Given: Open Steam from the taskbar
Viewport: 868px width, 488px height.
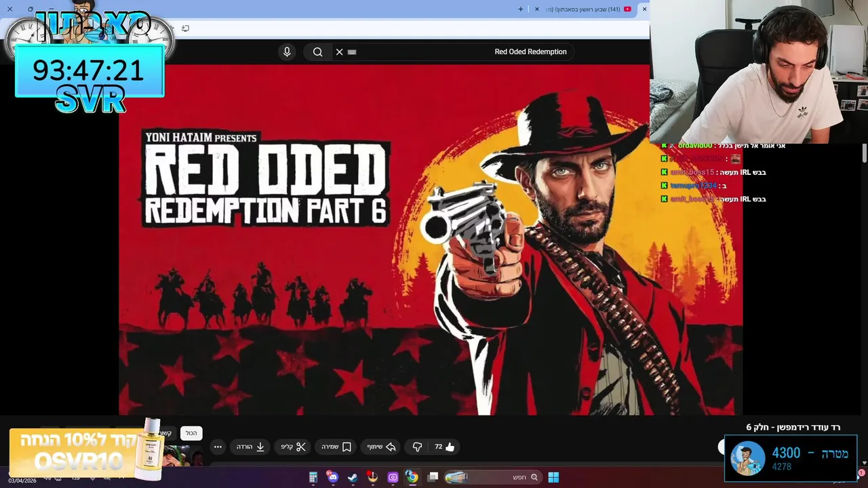Looking at the screenshot, I should click(353, 477).
